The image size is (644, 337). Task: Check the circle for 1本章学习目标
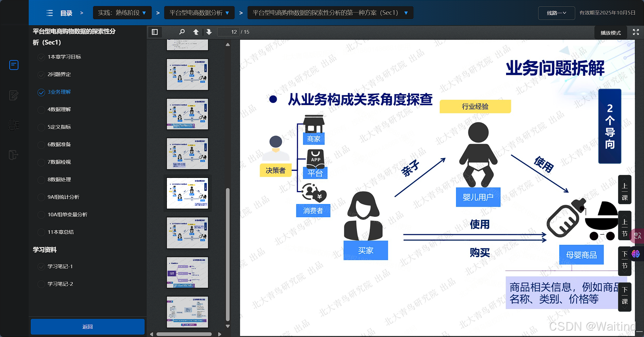(x=41, y=57)
